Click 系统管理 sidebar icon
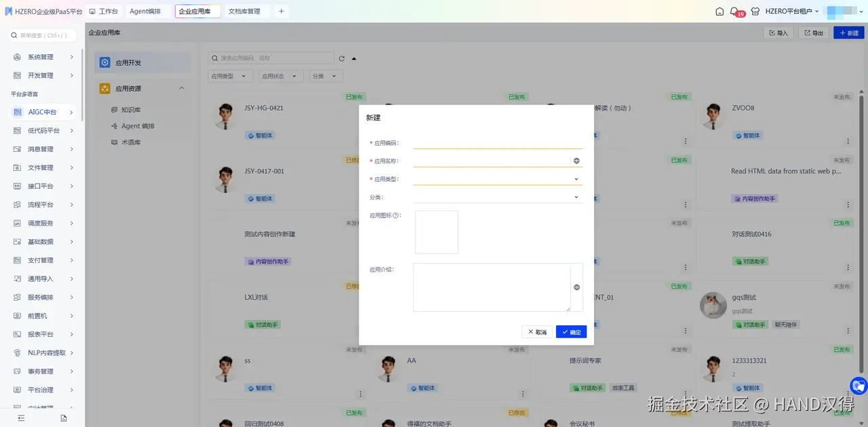Screen dimensions: 868x427 click(x=18, y=57)
